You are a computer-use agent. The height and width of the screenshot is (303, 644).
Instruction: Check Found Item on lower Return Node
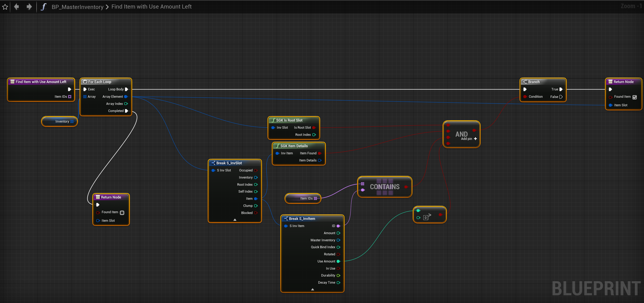(x=122, y=213)
